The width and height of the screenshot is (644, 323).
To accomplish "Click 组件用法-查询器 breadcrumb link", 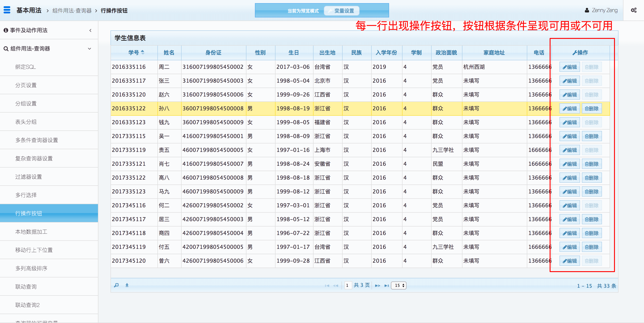I will [72, 10].
